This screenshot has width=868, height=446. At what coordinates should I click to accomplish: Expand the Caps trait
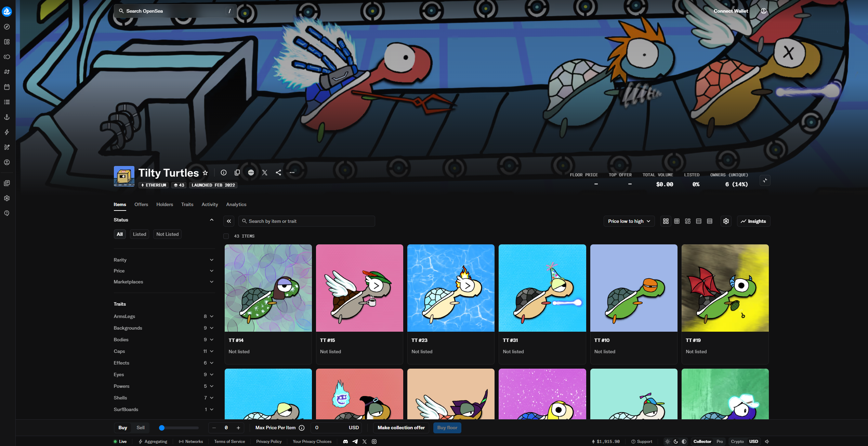pos(164,351)
